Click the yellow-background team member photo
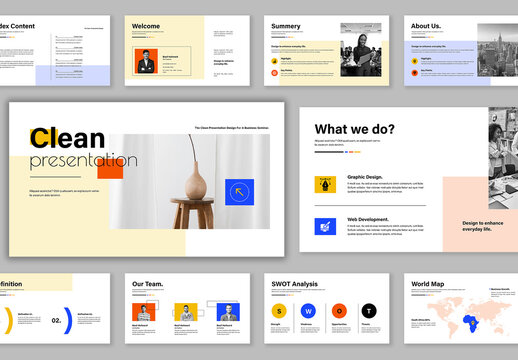The height and width of the screenshot is (360, 518). 186,312
